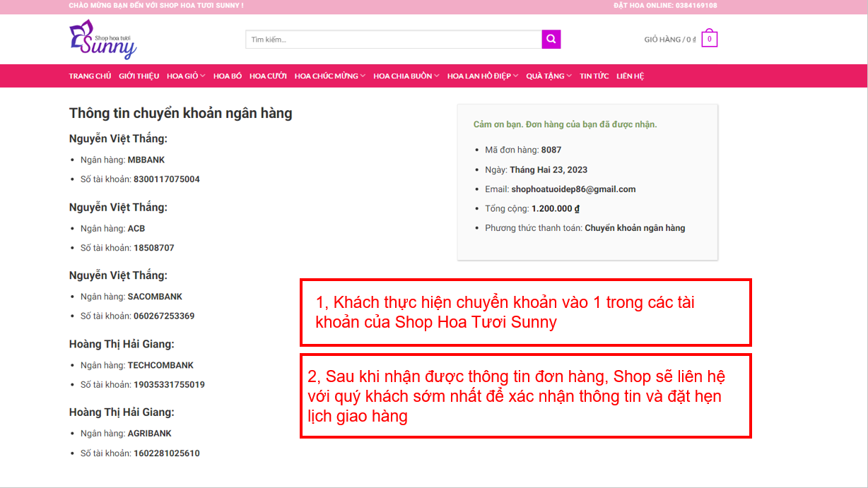Click the magenta search magnifier button
Screen dimensions: 868x488
pos(551,39)
